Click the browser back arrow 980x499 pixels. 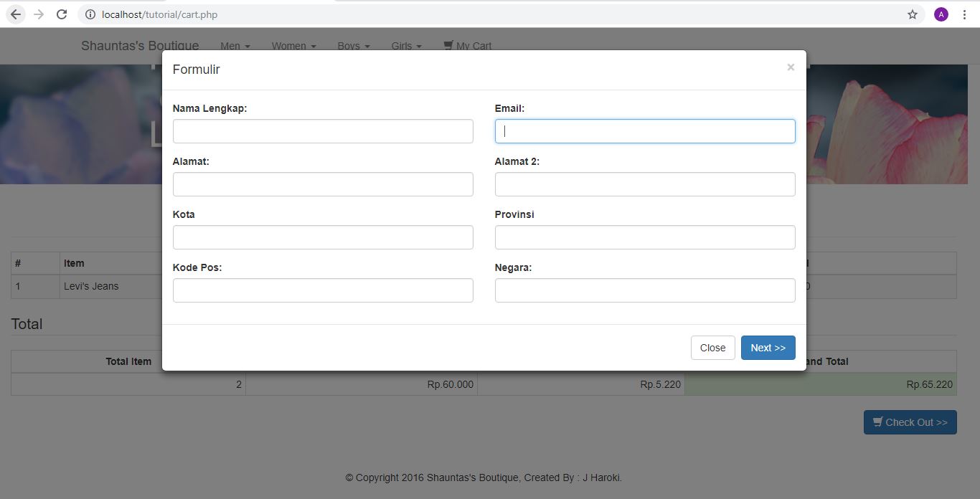pyautogui.click(x=16, y=14)
